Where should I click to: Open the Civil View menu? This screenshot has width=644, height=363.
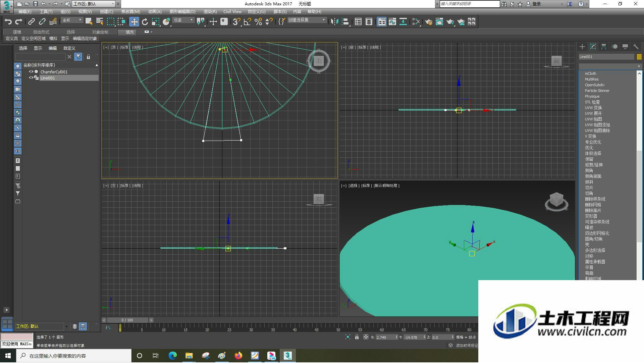click(232, 11)
